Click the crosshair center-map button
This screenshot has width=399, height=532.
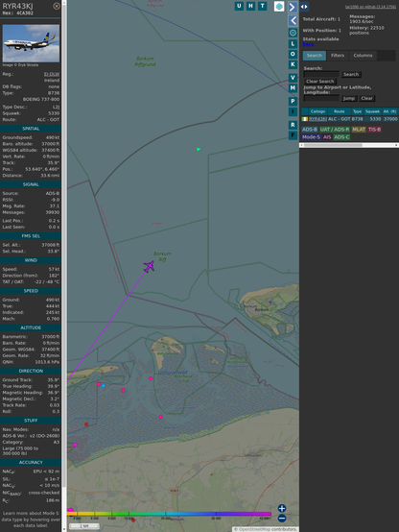point(293,33)
